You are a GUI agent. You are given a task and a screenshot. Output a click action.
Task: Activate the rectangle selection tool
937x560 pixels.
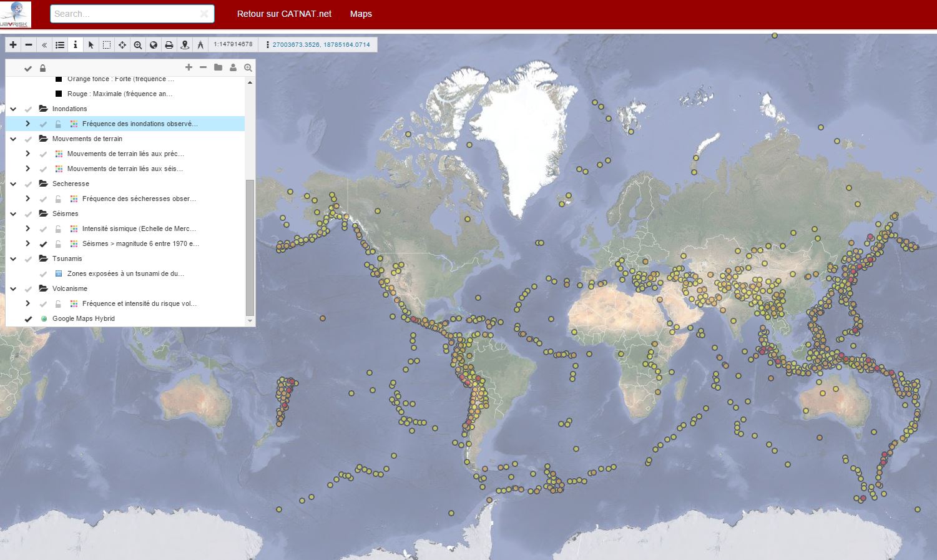[107, 45]
